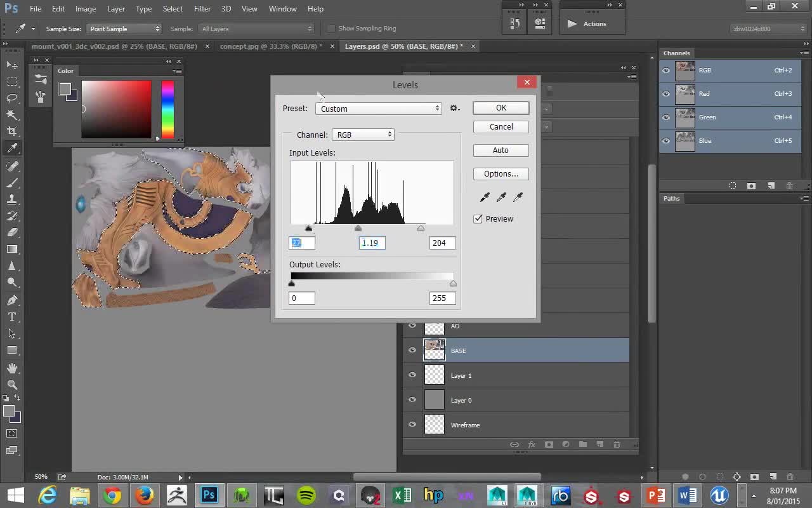Select the Magic Wand tool

click(12, 114)
